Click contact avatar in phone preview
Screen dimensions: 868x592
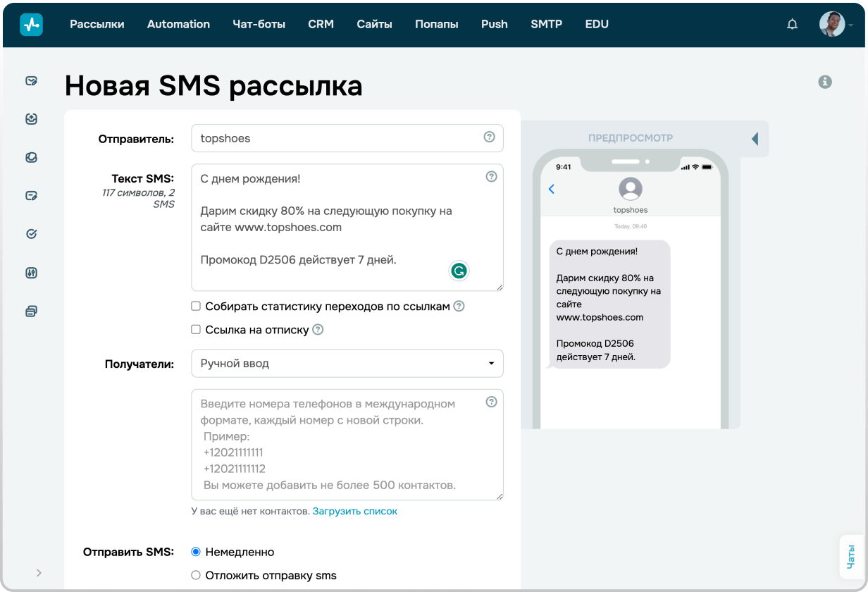point(630,189)
